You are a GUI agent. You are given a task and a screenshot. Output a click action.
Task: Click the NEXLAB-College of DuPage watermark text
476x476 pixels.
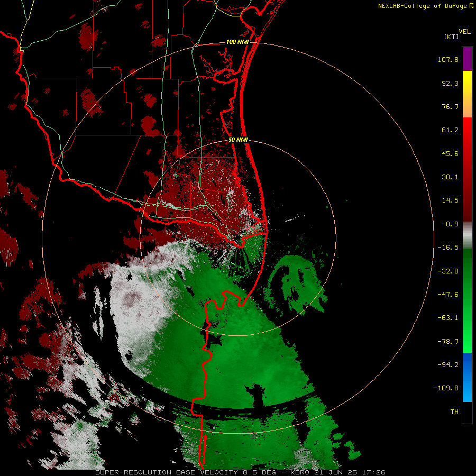(422, 6)
